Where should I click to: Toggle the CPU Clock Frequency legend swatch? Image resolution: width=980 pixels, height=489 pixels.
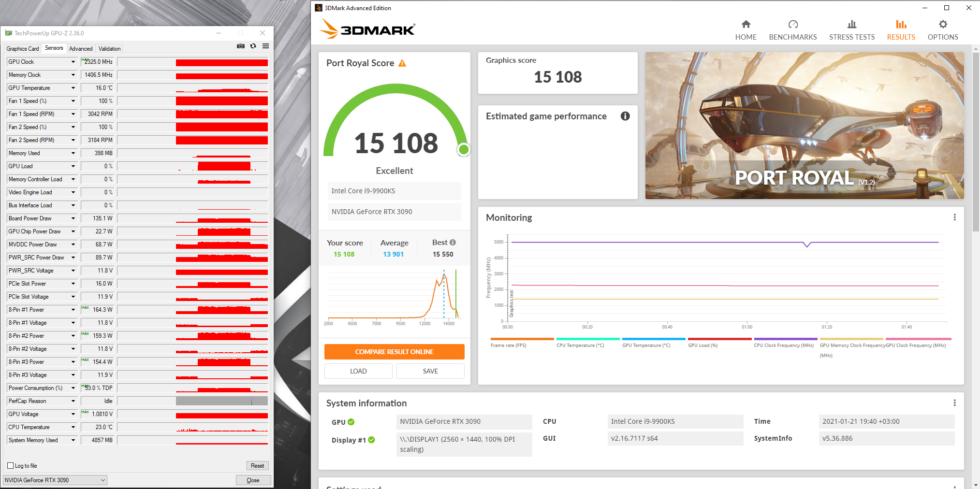[x=786, y=339]
